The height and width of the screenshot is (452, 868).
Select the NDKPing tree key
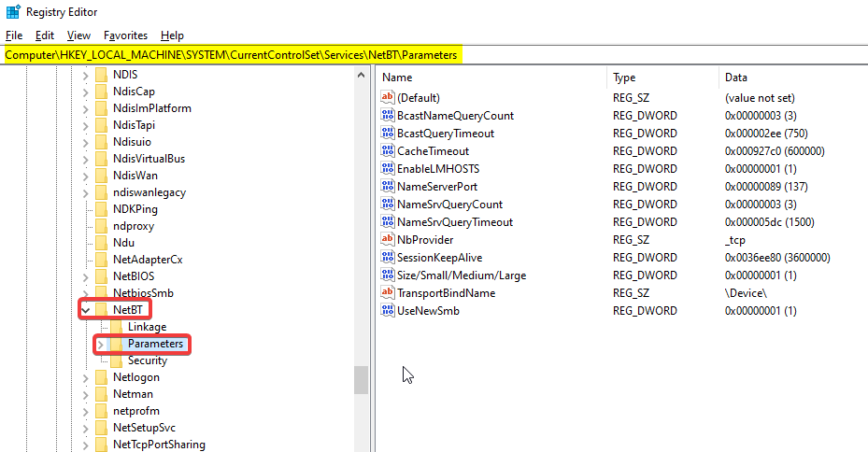point(135,209)
